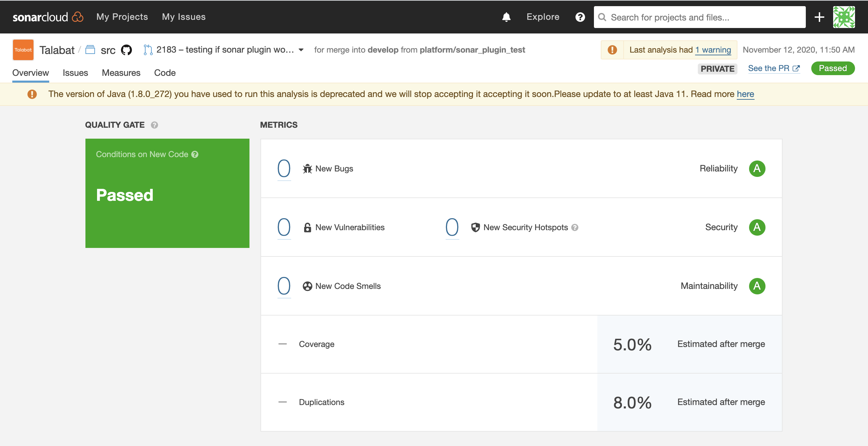Viewport: 868px width, 446px height.
Task: Open My Projects in top navigation
Action: pyautogui.click(x=122, y=17)
